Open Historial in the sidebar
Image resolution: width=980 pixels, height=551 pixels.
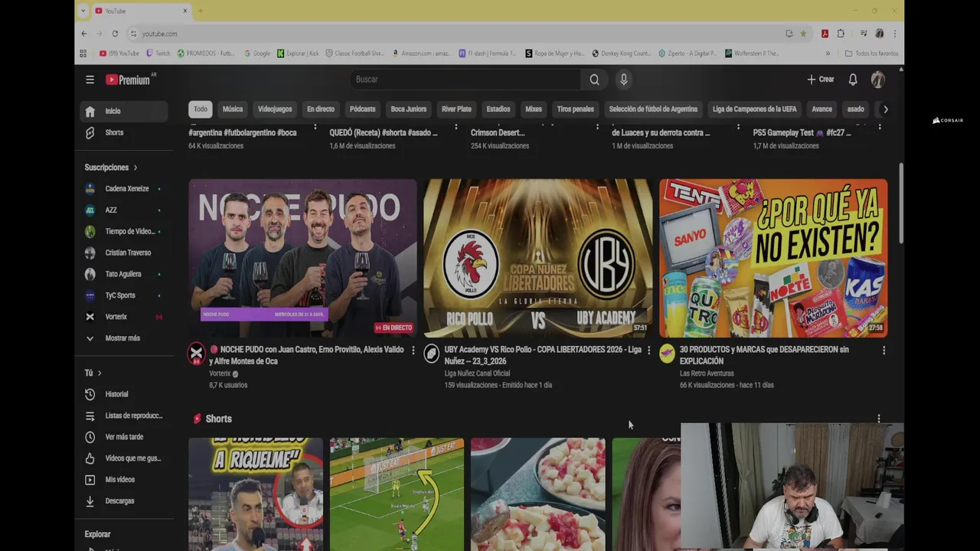(125, 394)
